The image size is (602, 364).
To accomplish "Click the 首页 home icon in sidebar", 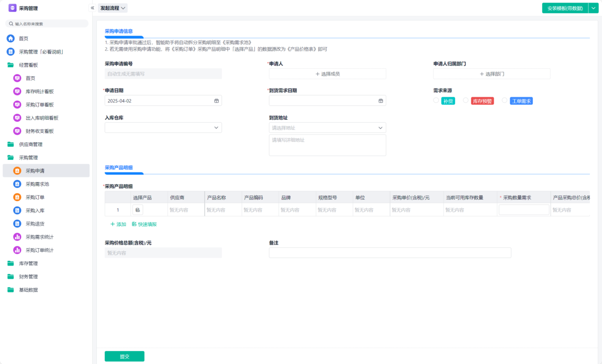I will pyautogui.click(x=11, y=39).
